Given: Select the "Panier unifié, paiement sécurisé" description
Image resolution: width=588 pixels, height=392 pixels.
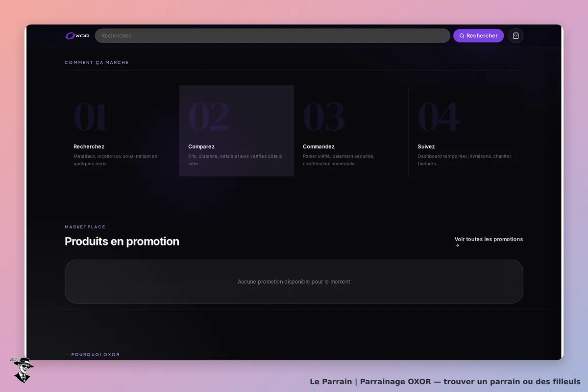Looking at the screenshot, I should [x=339, y=160].
